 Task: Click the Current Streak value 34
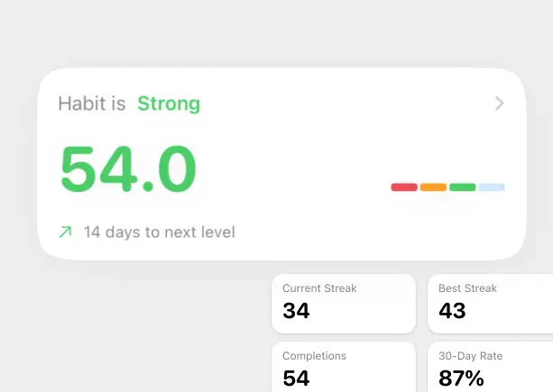[296, 311]
